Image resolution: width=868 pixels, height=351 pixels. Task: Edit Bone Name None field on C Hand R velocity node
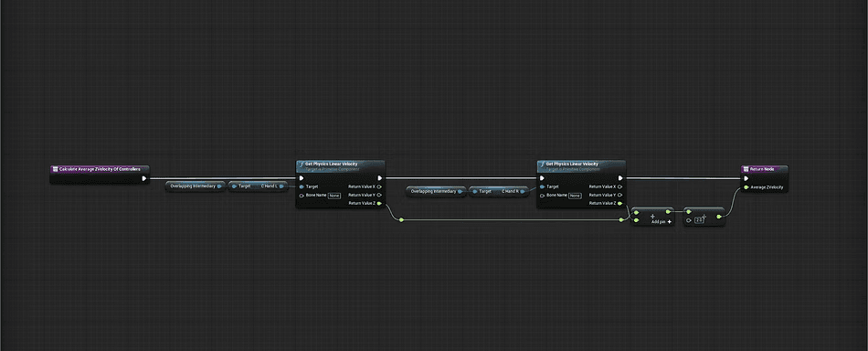pos(575,196)
